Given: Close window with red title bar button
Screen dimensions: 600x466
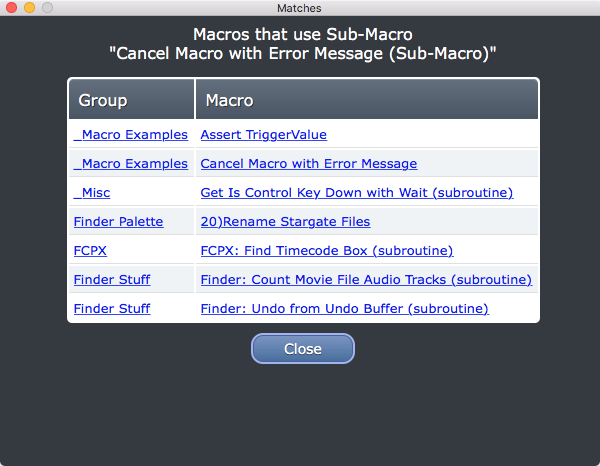Looking at the screenshot, I should point(11,7).
